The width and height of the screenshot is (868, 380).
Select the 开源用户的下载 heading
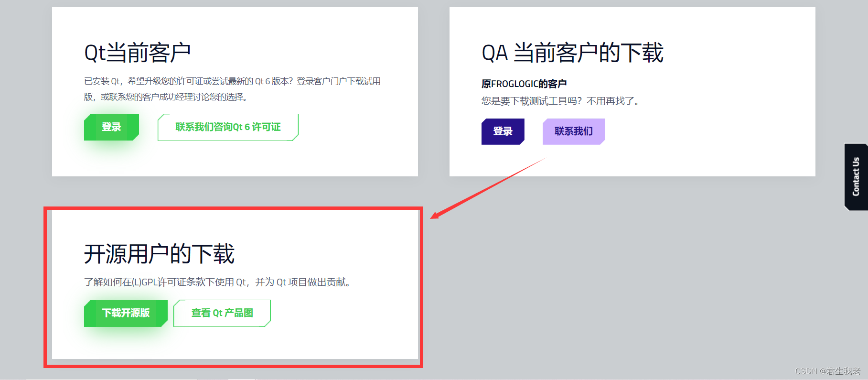[x=159, y=254]
